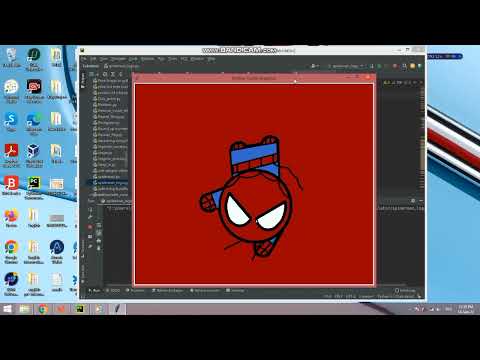Click the Windows Start button
This screenshot has height=360, width=480.
[x=7, y=309]
